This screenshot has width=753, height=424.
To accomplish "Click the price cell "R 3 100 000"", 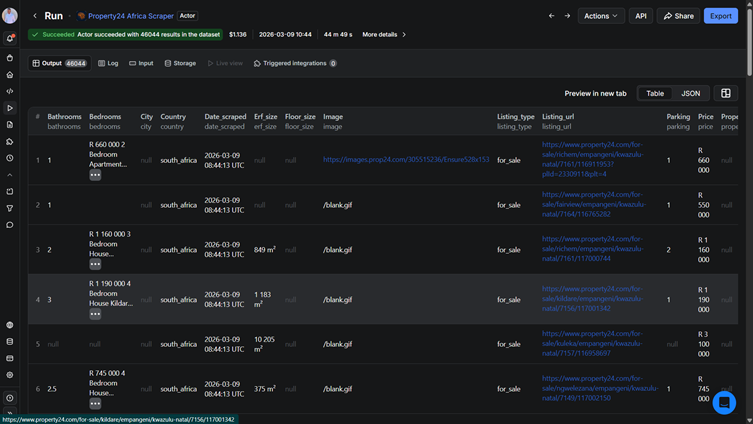I will 704,344.
